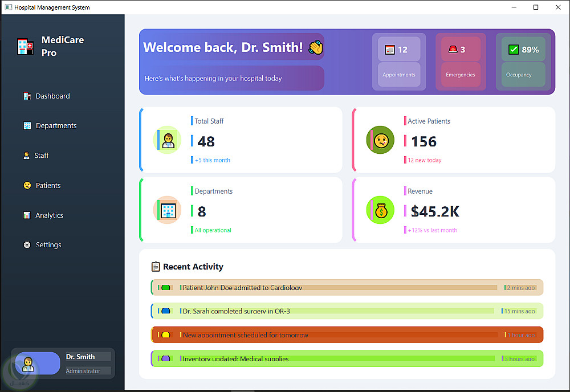The width and height of the screenshot is (570, 392).
Task: Click the '+12% vs last month' text
Action: (433, 230)
